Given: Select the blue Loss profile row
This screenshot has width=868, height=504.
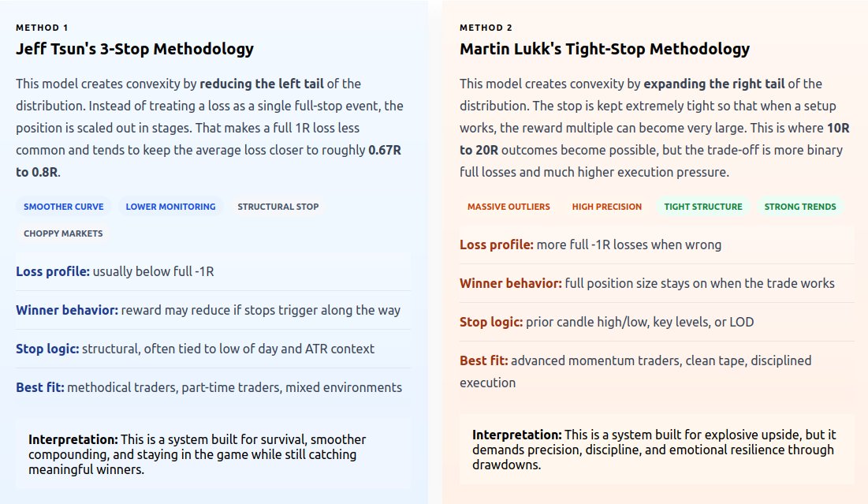Looking at the screenshot, I should coord(213,271).
